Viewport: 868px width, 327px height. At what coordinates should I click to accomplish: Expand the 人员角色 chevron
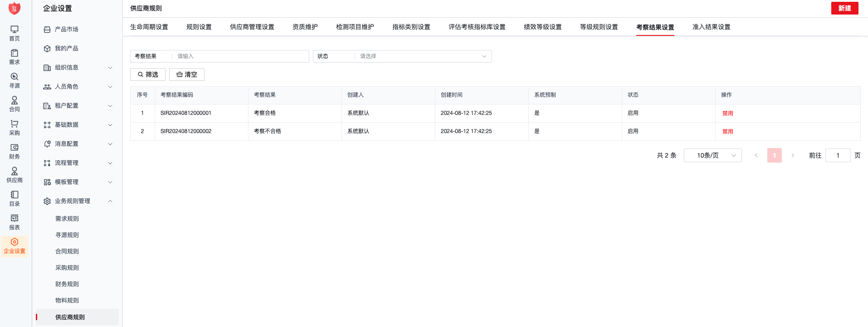[x=110, y=87]
